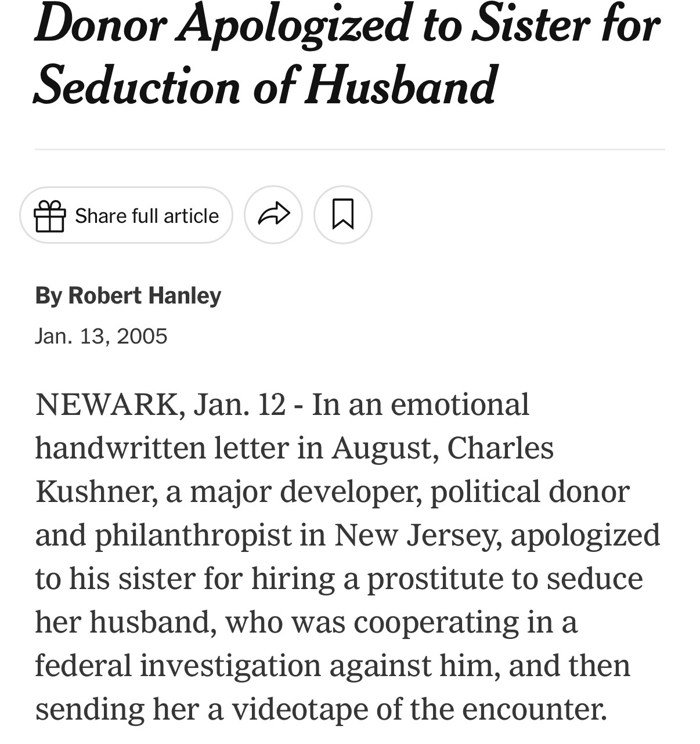Open share options with the curved arrow icon
Viewport: 700px width, 744px height.
[x=273, y=215]
